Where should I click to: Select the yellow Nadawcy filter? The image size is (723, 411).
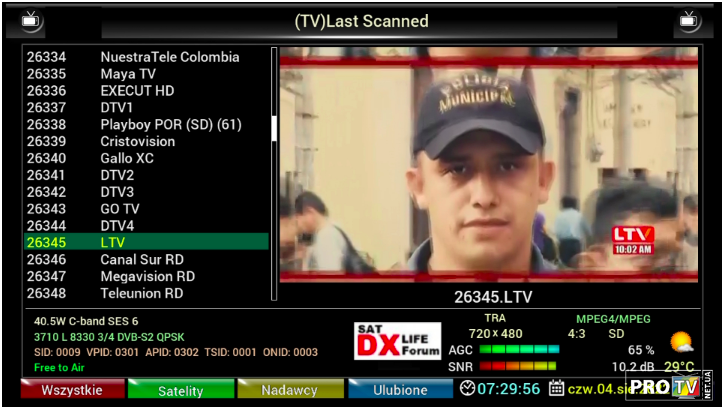click(x=289, y=390)
